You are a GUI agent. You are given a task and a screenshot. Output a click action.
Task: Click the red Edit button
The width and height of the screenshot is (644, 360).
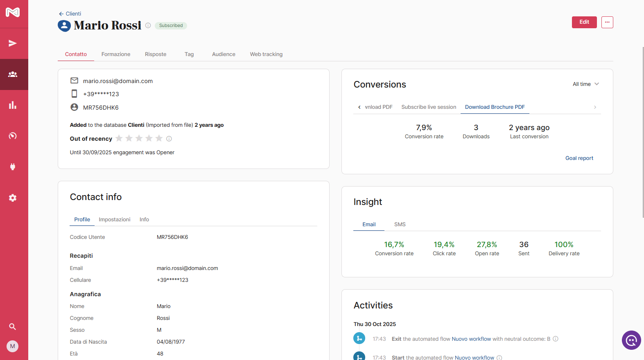click(584, 22)
